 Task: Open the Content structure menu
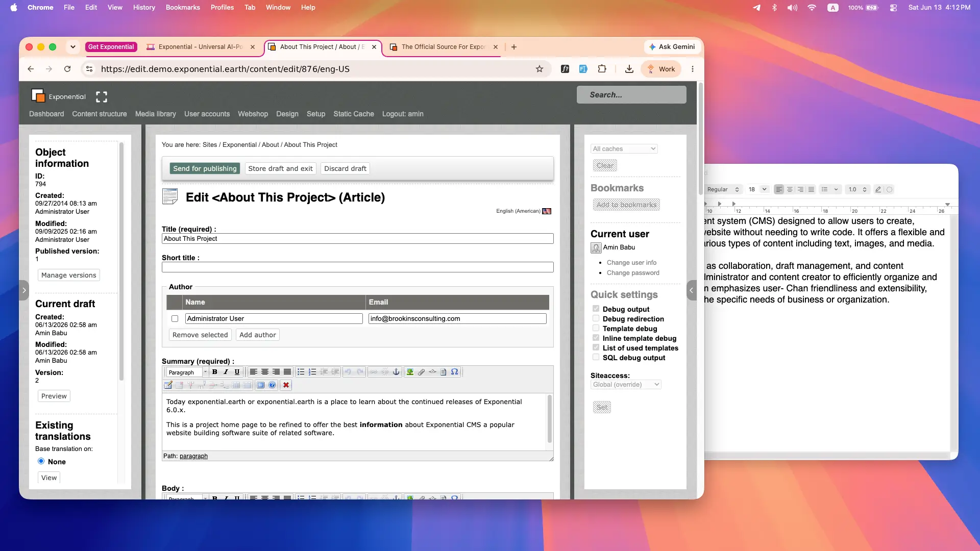pos(100,114)
